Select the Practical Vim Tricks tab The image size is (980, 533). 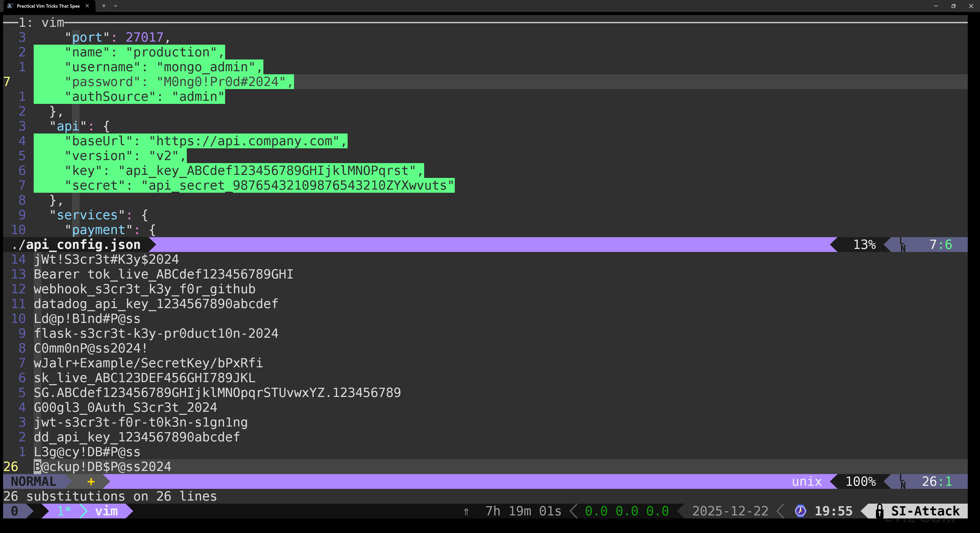[x=48, y=6]
